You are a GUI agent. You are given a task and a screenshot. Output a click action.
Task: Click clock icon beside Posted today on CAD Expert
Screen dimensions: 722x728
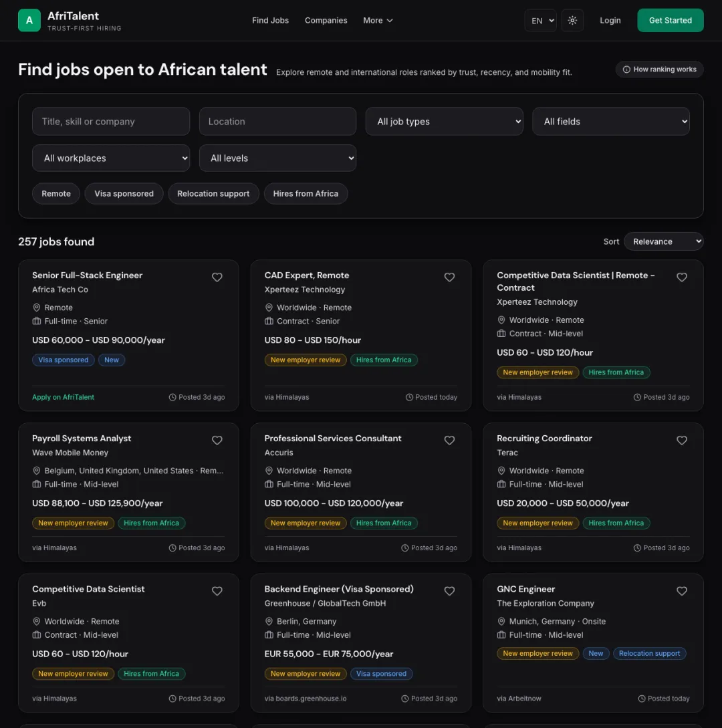coord(409,397)
